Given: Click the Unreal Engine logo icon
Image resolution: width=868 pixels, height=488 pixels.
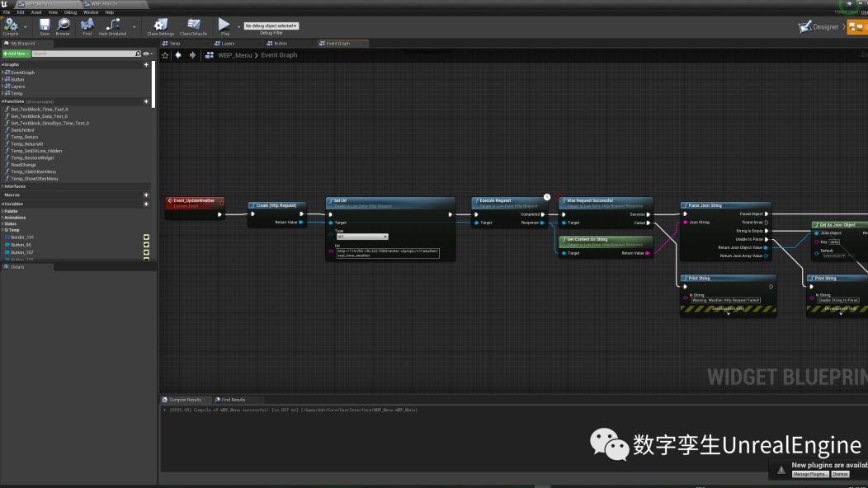Looking at the screenshot, I should (4, 4).
